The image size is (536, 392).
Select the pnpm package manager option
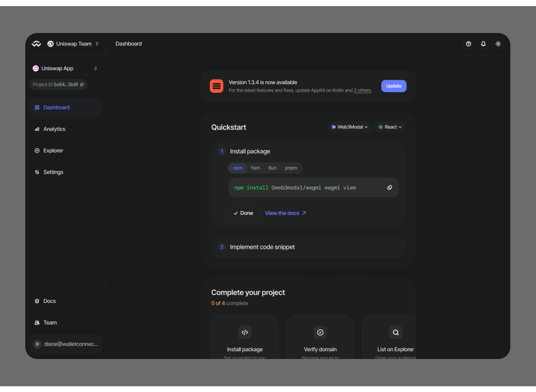[x=291, y=168]
